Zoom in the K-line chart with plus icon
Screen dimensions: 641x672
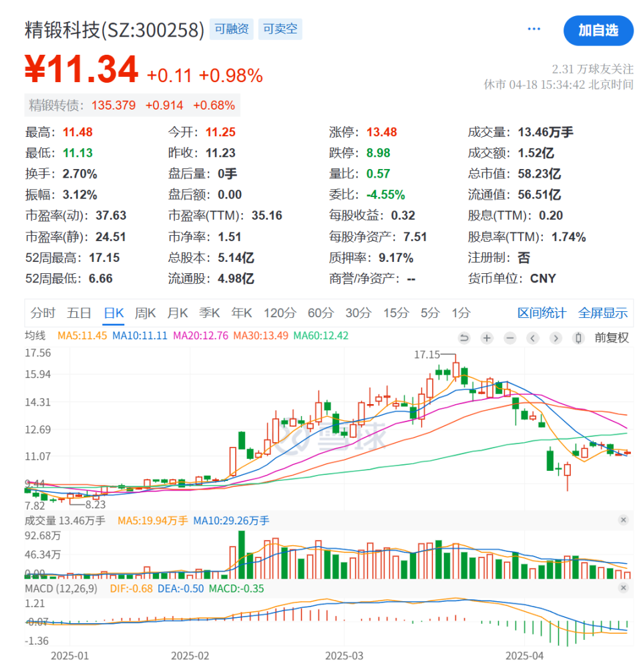coord(487,338)
